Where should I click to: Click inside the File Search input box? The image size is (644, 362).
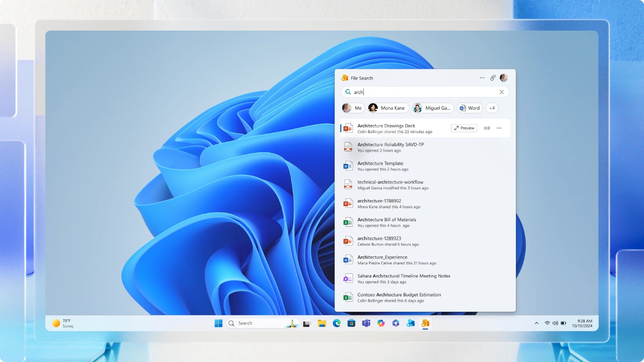419,92
